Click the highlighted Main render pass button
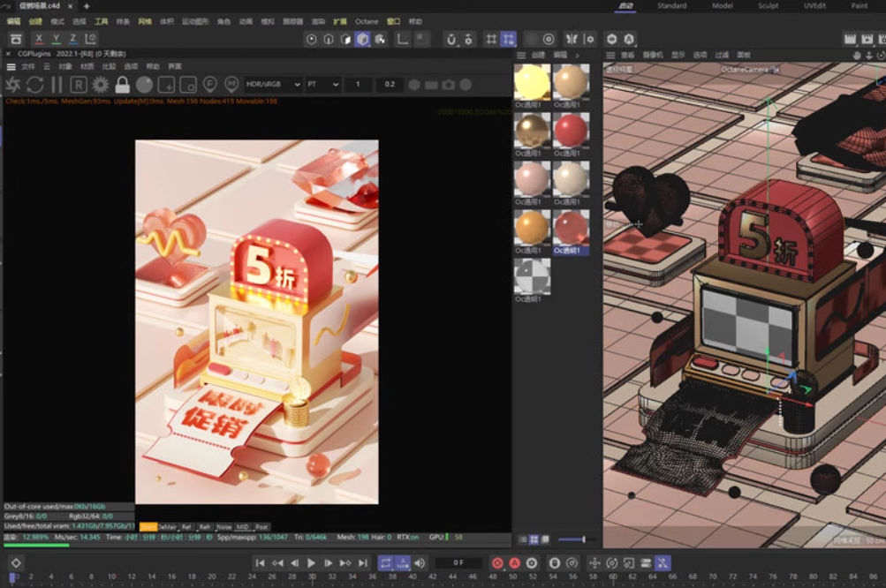 click(x=148, y=526)
